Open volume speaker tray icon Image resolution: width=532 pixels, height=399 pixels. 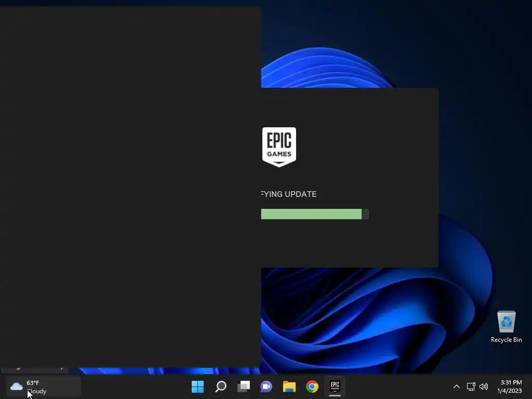[x=484, y=387]
